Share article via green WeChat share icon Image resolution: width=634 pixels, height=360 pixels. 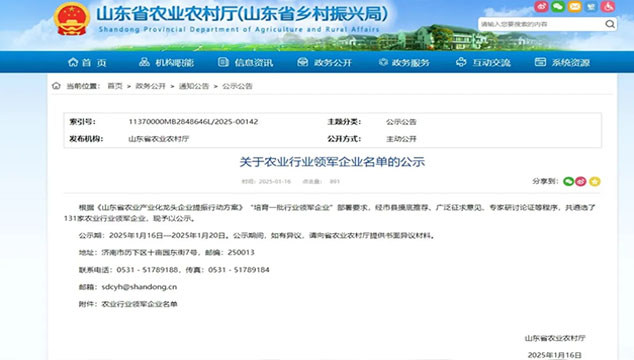point(568,182)
